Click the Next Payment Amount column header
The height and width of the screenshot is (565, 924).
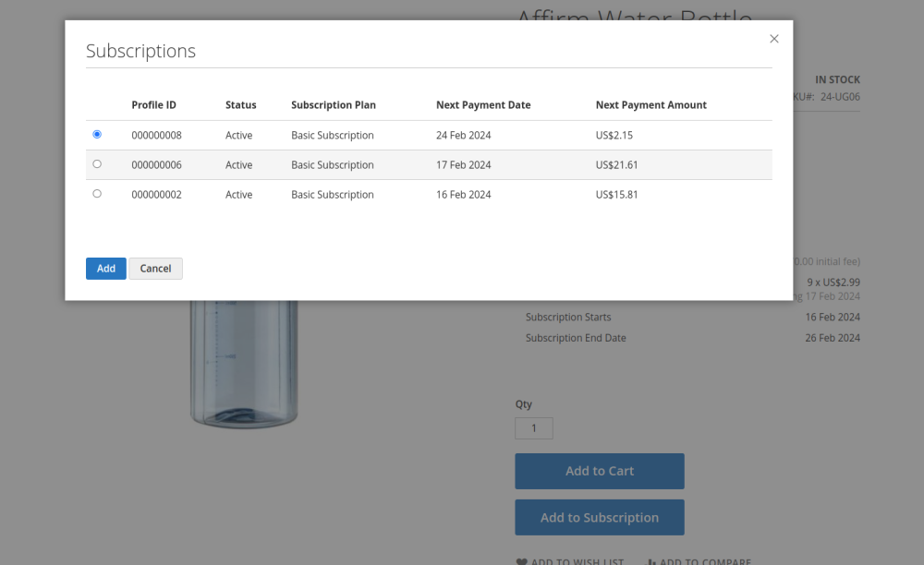pos(650,104)
